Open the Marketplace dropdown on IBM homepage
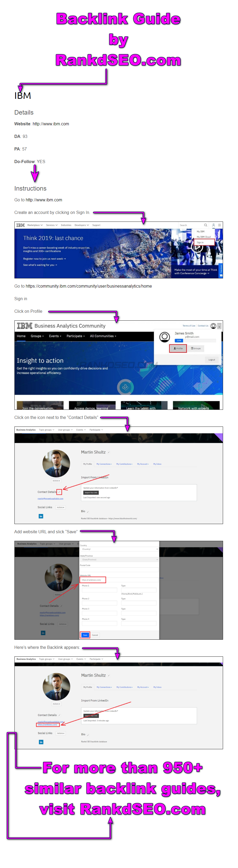 coord(35,225)
